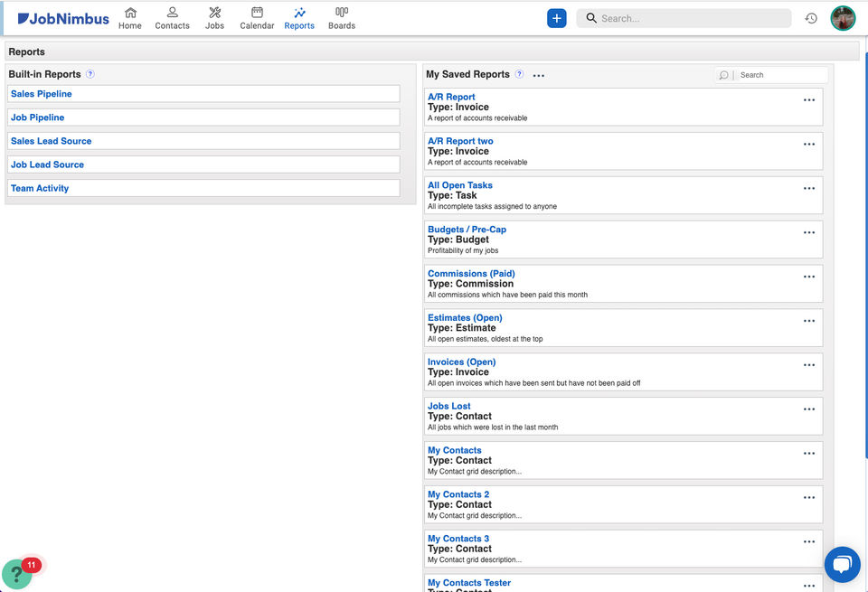Click 'A report of accounts receivable' under A/R Report two
The height and width of the screenshot is (592, 868).
(x=477, y=162)
